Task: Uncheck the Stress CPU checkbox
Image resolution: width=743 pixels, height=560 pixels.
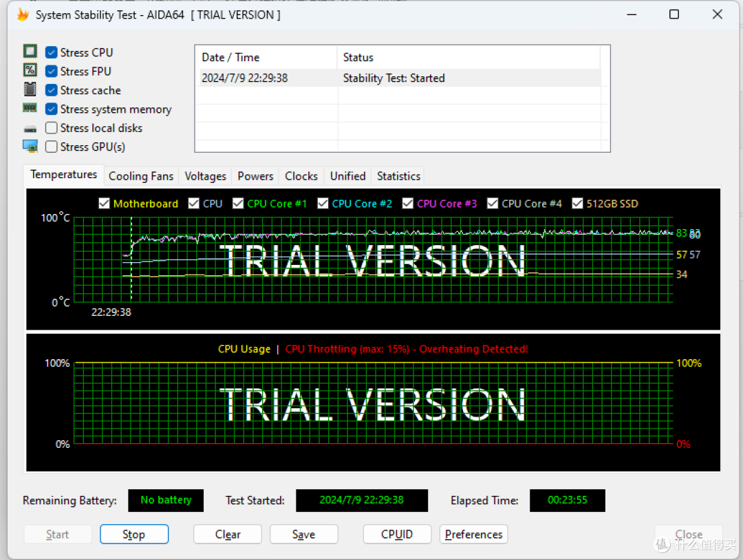Action: [x=51, y=52]
